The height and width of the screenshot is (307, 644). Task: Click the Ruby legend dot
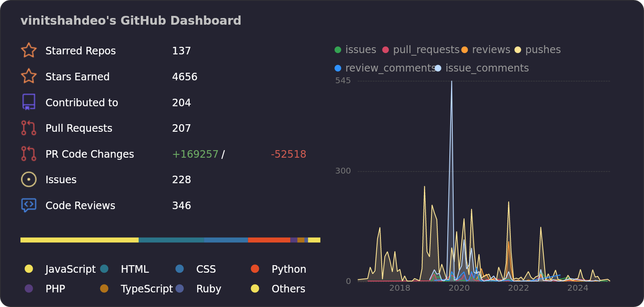[x=180, y=289]
